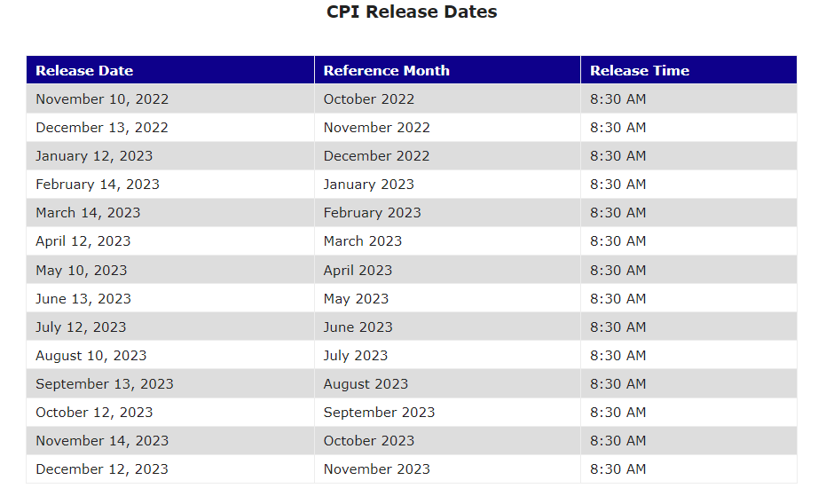This screenshot has width=826, height=504.
Task: Click the December 12, 2023 release date
Action: coord(102,469)
